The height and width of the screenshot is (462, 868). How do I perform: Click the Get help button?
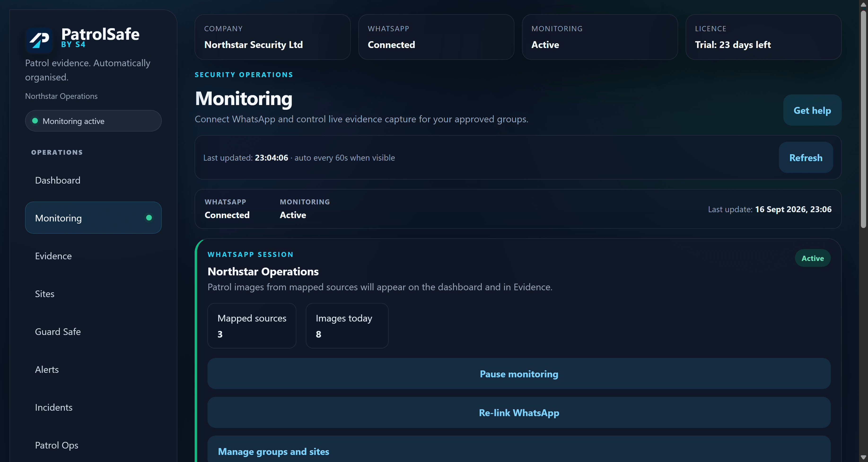coord(812,110)
